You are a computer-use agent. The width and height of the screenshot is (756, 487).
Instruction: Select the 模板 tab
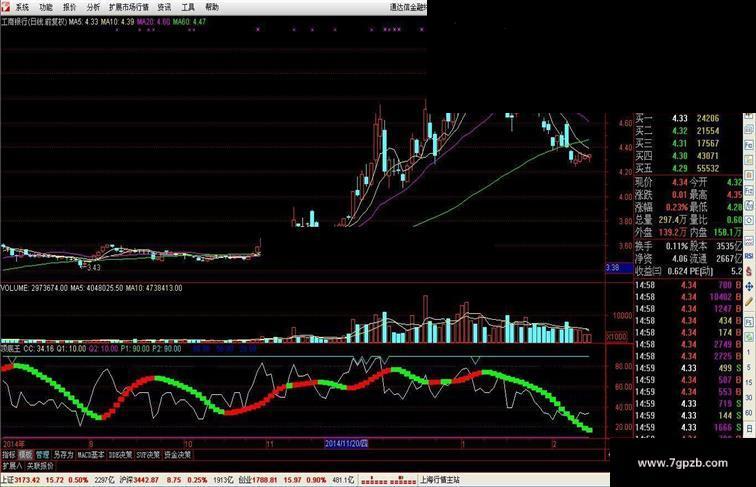26,454
